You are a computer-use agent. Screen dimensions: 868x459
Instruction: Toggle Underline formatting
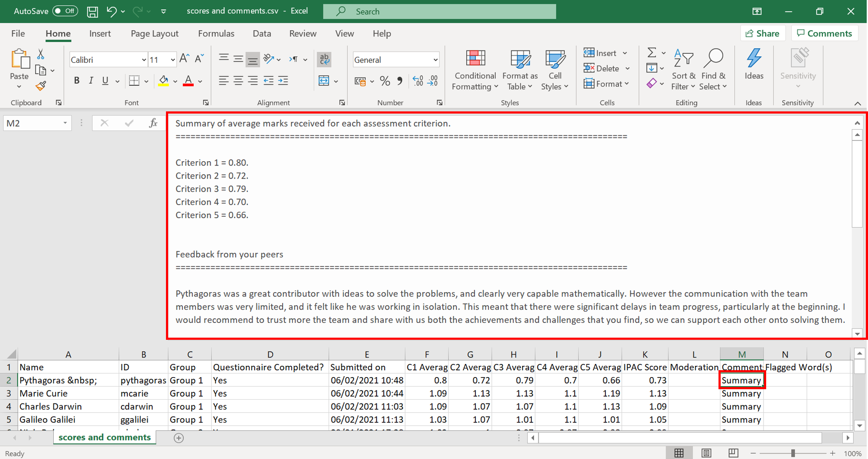point(105,81)
